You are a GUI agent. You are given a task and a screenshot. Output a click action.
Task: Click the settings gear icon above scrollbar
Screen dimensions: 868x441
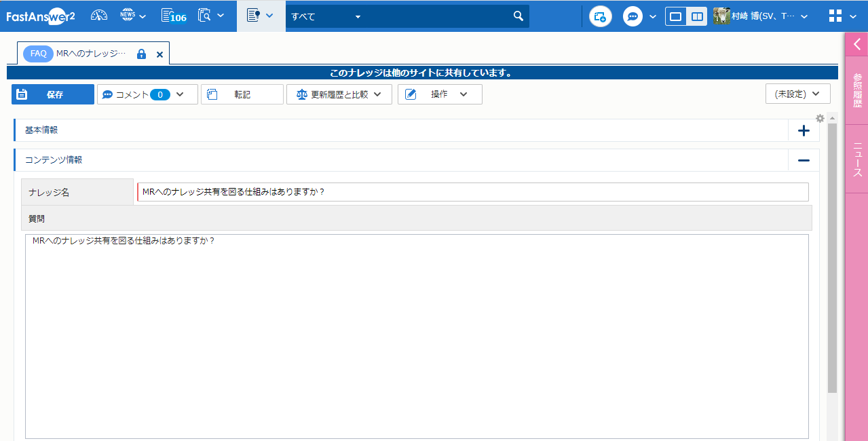tap(820, 118)
